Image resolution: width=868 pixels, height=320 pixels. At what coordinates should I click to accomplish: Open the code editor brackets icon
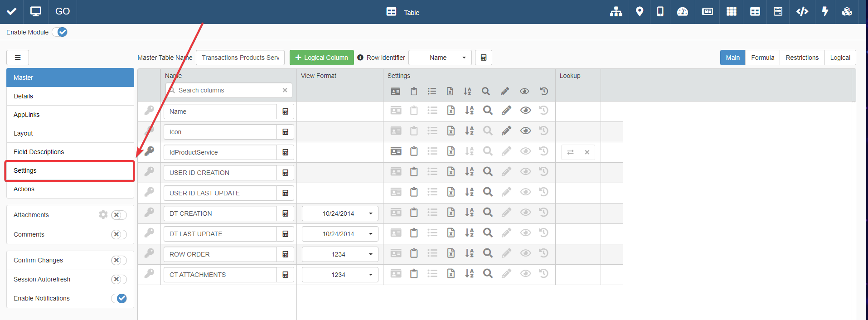click(802, 12)
